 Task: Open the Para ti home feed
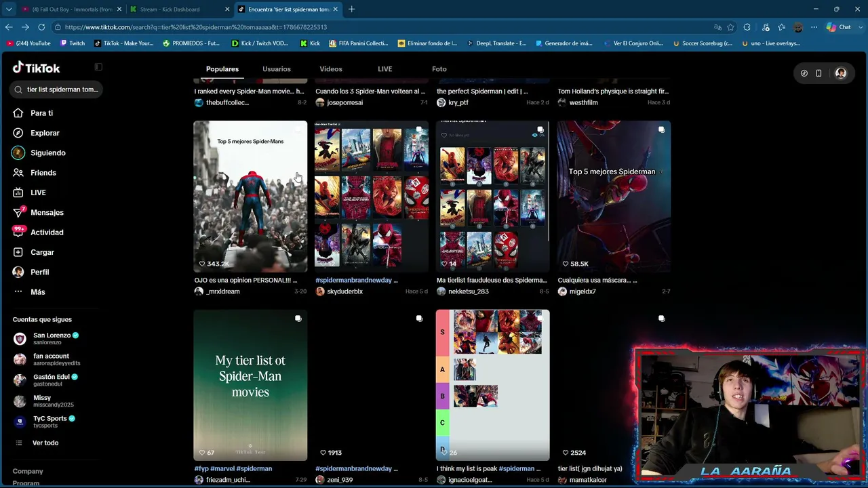coord(41,113)
